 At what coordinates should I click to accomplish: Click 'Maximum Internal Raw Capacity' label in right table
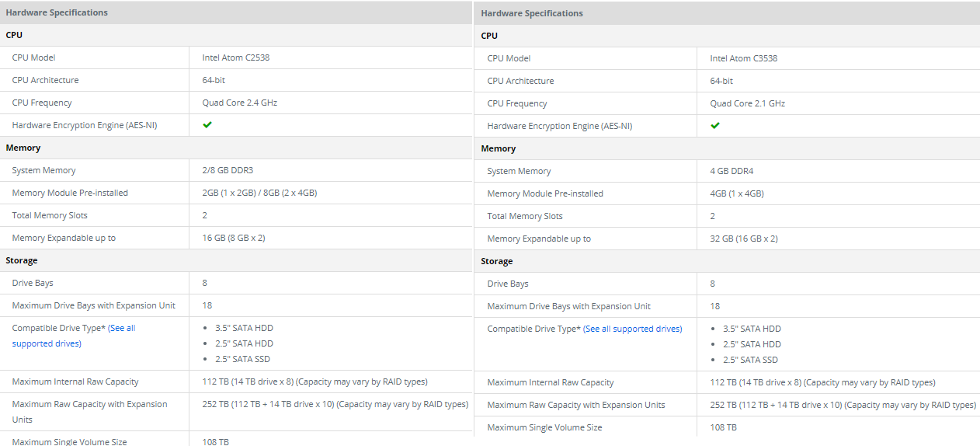[551, 382]
